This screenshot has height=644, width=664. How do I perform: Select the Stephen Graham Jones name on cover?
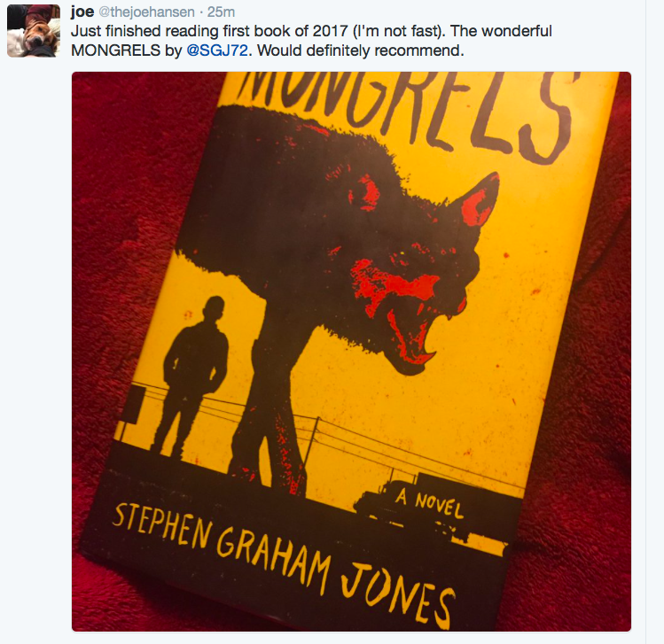click(x=283, y=562)
